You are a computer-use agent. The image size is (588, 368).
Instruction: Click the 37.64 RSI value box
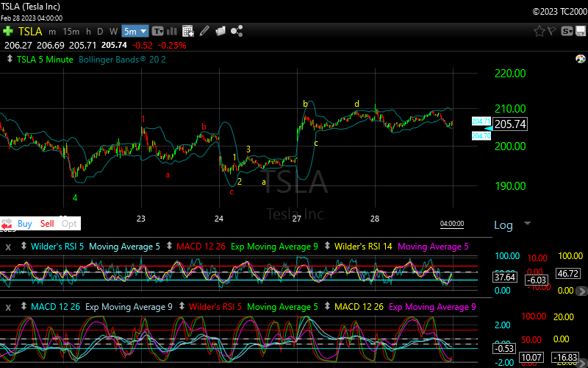click(505, 277)
